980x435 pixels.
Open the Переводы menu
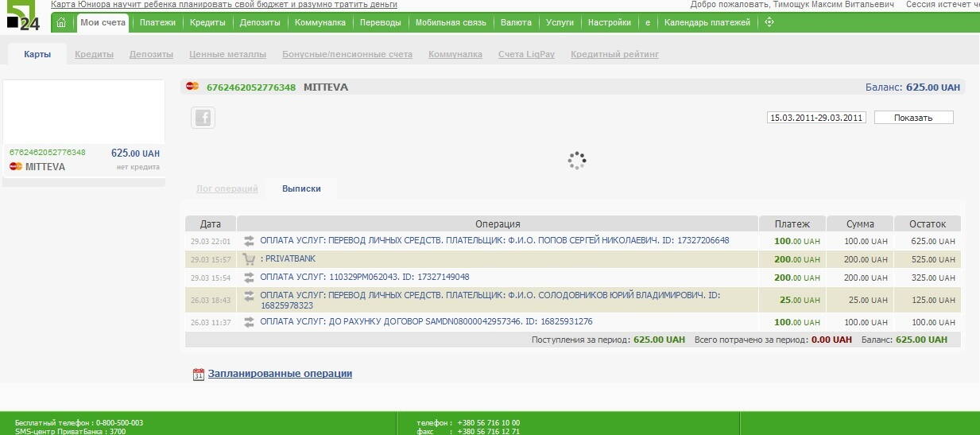(380, 23)
